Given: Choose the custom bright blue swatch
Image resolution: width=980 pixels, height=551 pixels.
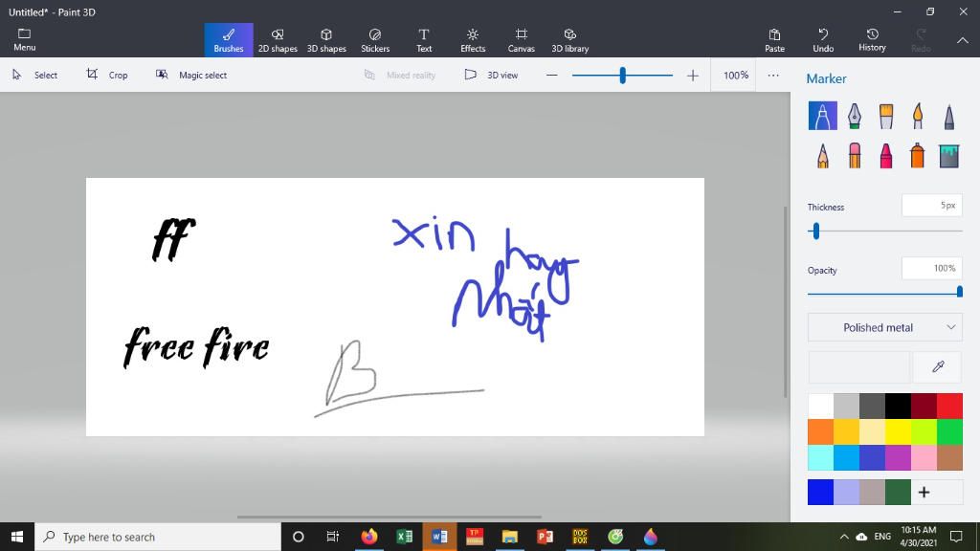Looking at the screenshot, I should click(820, 493).
